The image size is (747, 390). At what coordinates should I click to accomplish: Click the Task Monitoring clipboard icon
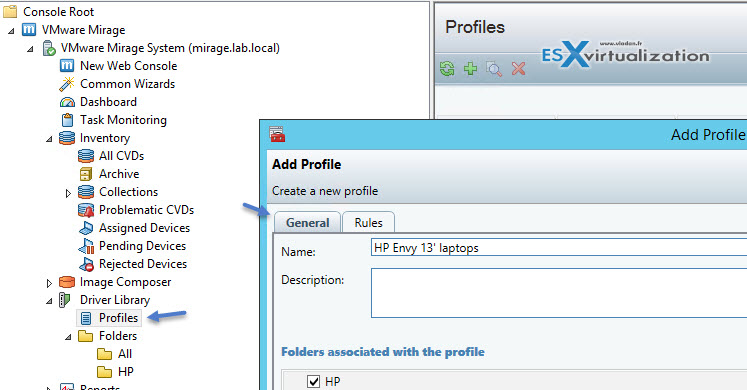[x=68, y=120]
